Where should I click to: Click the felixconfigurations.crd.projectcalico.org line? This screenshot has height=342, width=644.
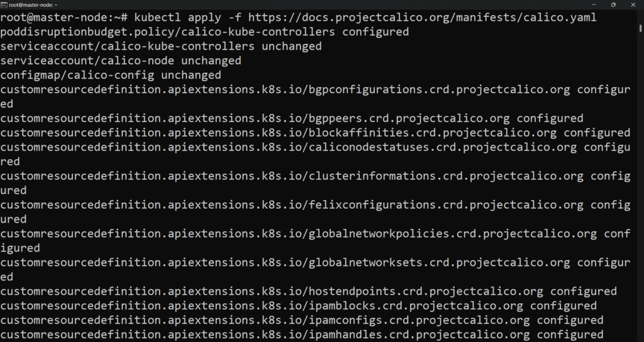click(314, 205)
